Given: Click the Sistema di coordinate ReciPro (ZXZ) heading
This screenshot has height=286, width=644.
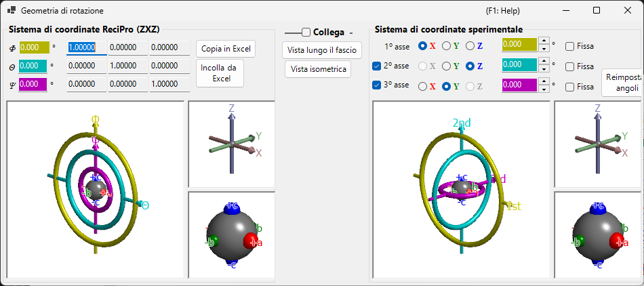Looking at the screenshot, I should click(84, 29).
